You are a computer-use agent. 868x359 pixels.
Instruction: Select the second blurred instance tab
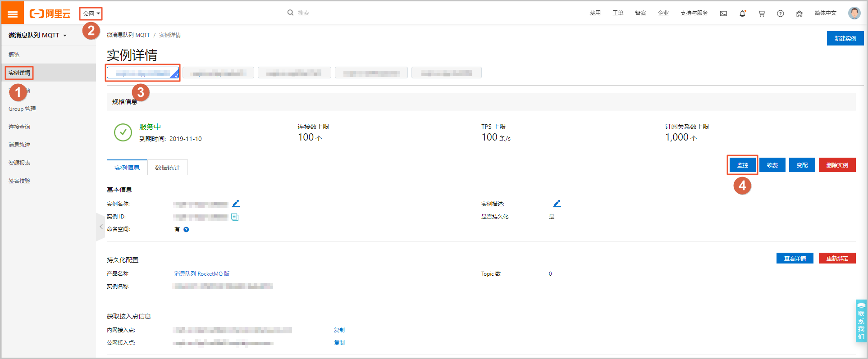point(218,73)
